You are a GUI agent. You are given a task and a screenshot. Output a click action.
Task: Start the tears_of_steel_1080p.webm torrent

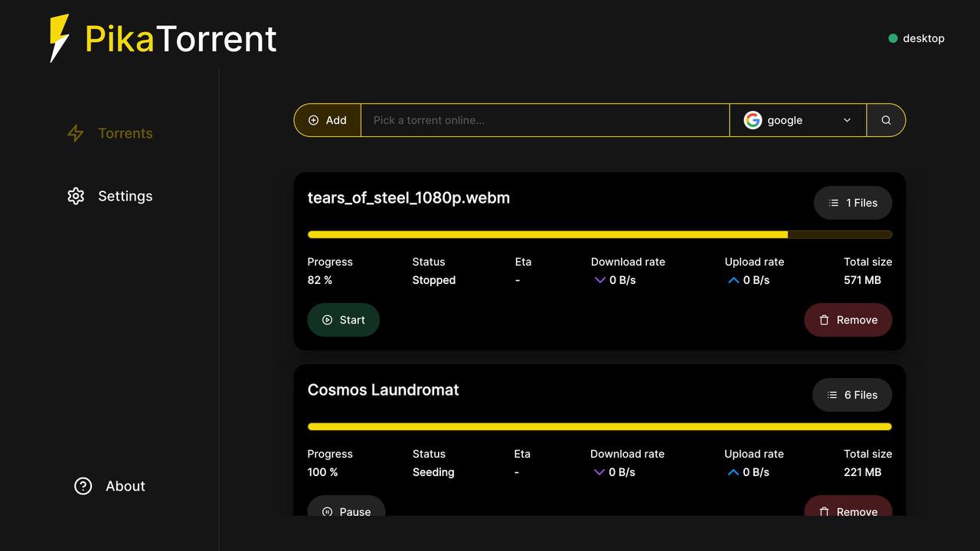pos(343,320)
